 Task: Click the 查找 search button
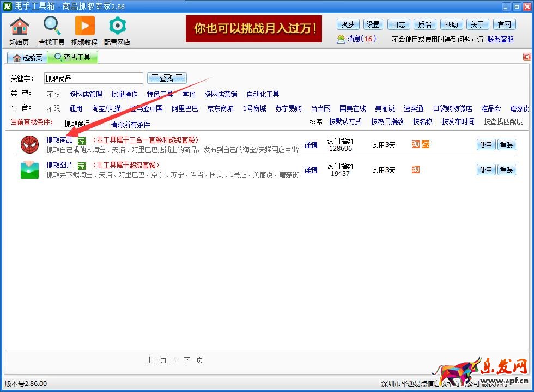click(x=166, y=78)
